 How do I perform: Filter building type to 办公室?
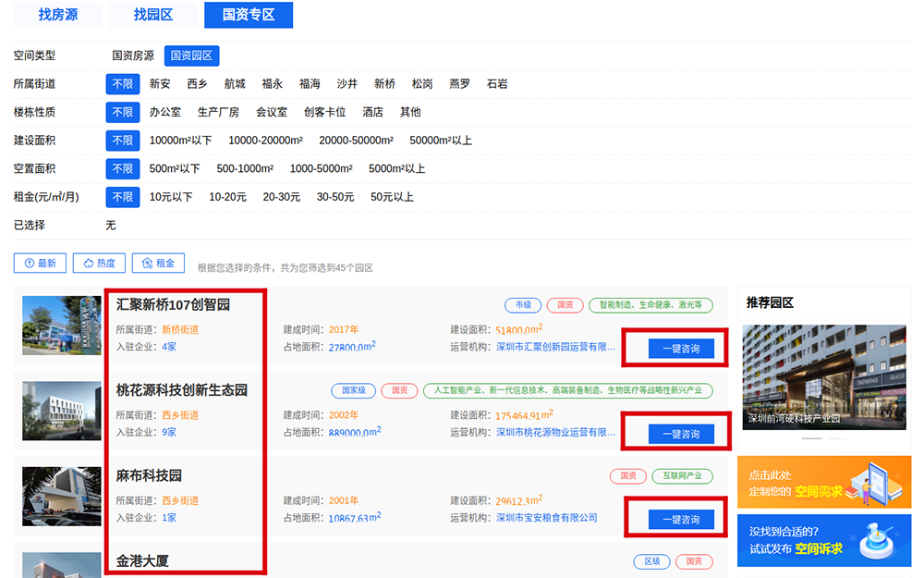165,112
